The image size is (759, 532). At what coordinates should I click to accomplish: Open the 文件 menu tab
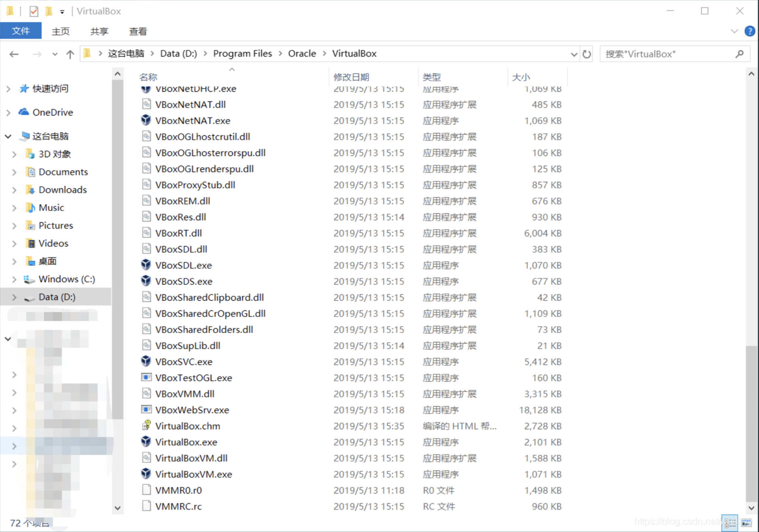[21, 31]
